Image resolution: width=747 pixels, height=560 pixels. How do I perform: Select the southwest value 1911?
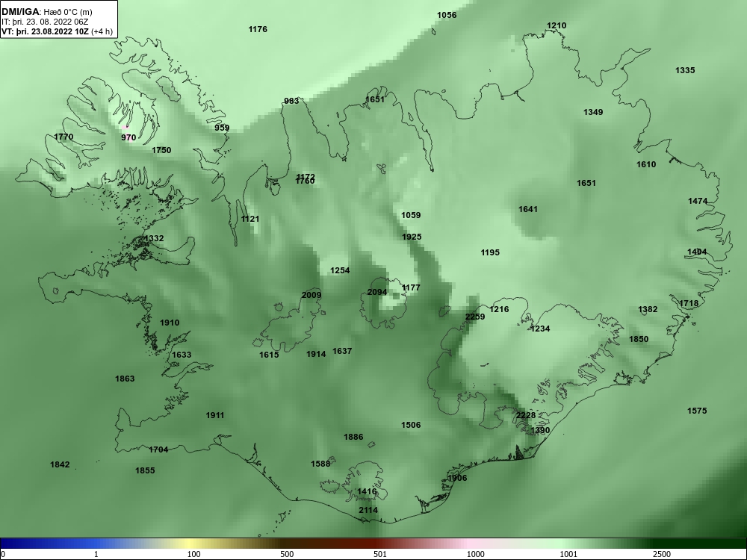[215, 416]
